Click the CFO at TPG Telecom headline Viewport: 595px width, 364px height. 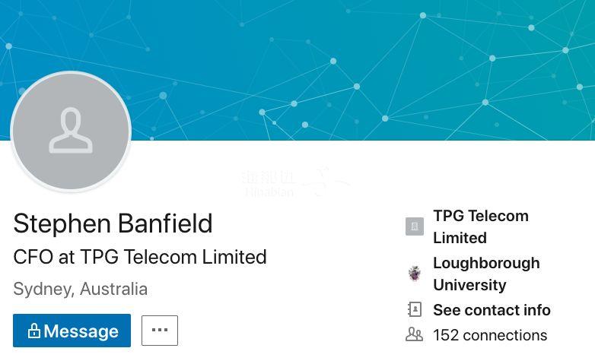coord(140,257)
